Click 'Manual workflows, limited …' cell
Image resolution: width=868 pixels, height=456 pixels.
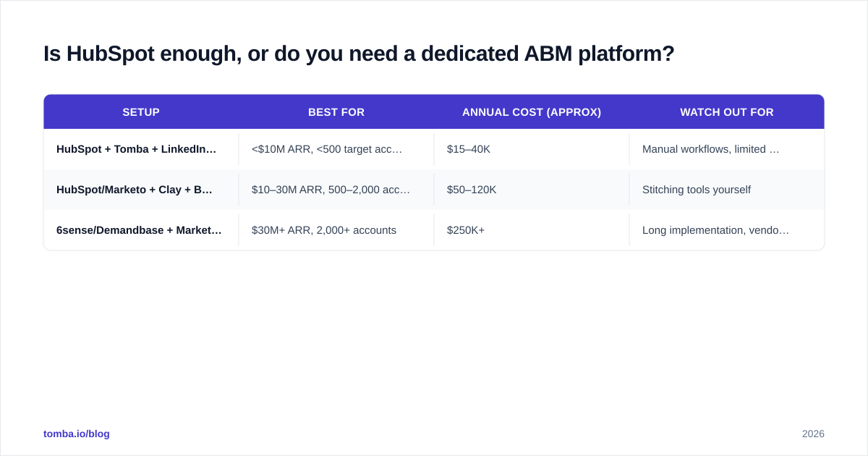727,149
